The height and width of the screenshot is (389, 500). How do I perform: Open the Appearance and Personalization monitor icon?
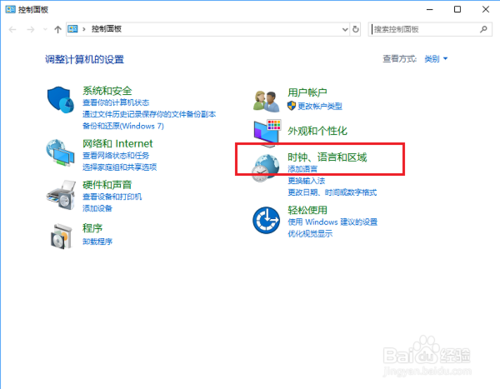pos(267,132)
